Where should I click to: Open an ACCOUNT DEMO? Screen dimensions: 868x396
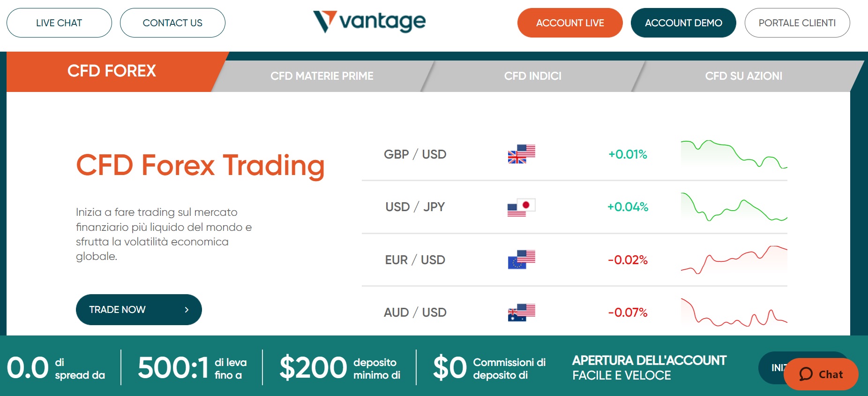pos(683,22)
